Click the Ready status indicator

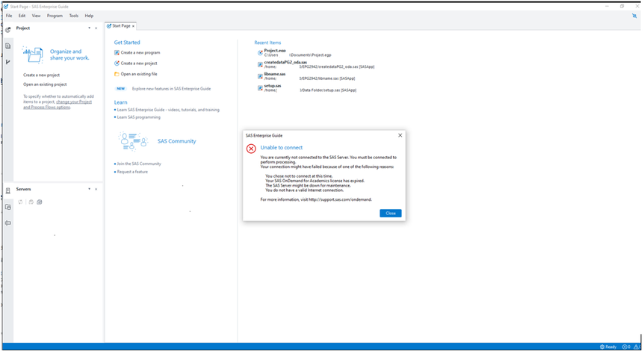[608, 347]
